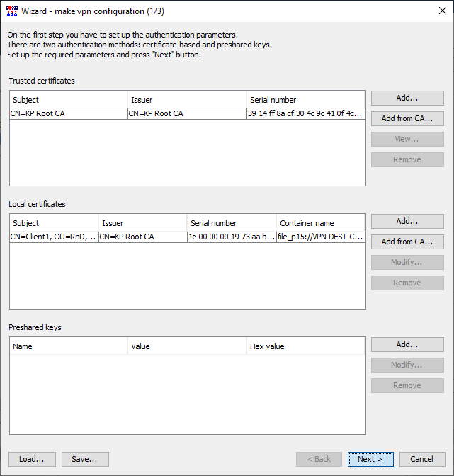
Task: Click the wizard icon in title bar
Action: (11, 11)
